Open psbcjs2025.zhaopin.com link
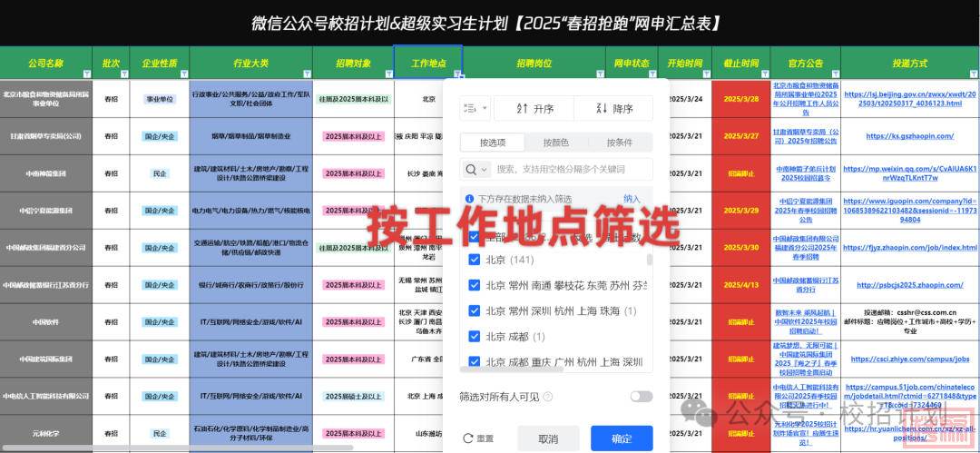The width and height of the screenshot is (980, 453). (909, 285)
